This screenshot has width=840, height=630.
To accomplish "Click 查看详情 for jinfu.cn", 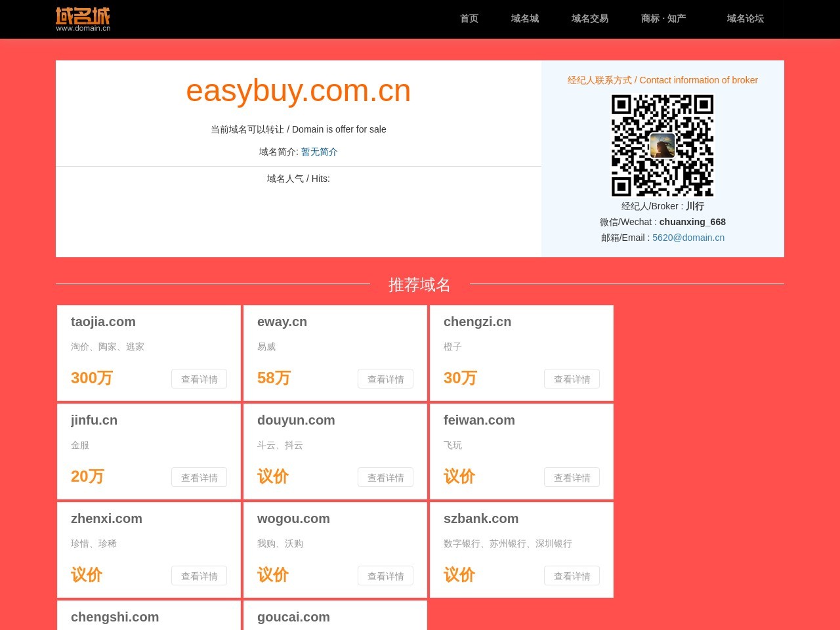I will point(199,477).
